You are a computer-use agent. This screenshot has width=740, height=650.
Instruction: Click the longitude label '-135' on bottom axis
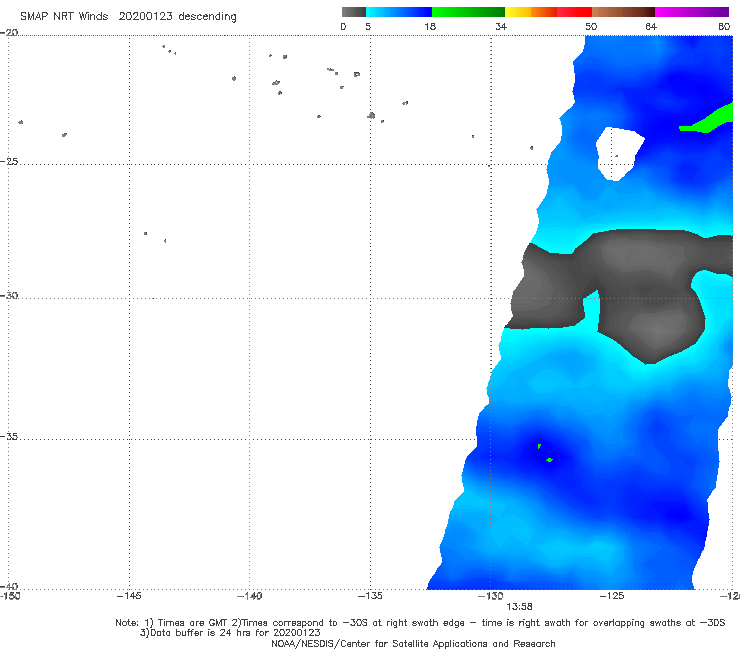[x=370, y=596]
